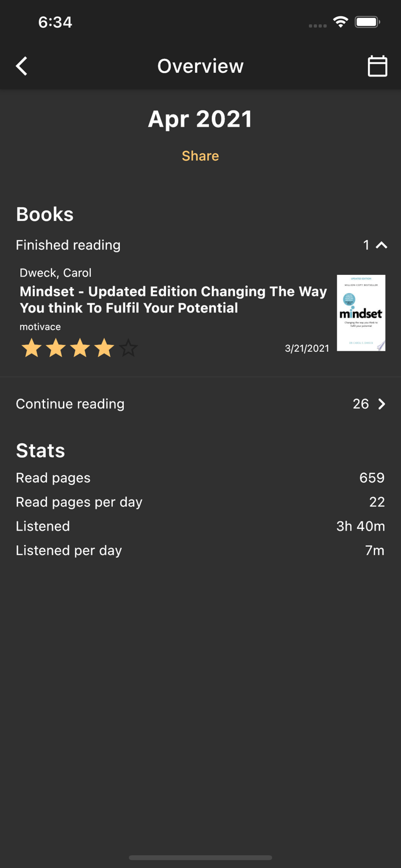Tap the Apr 2021 month heading
401x868 pixels.
tap(200, 119)
